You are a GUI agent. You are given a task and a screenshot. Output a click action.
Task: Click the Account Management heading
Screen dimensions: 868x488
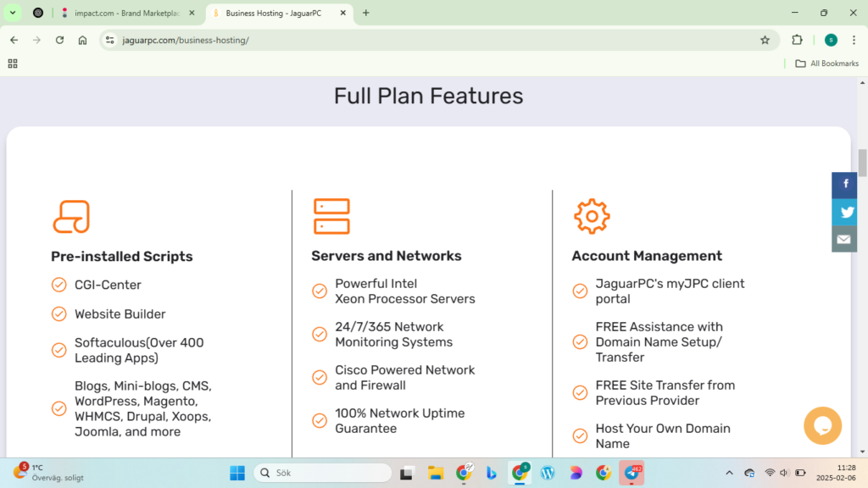pos(647,256)
